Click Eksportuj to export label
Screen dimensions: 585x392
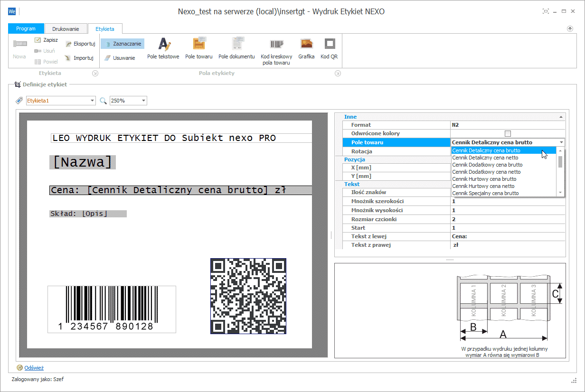(x=80, y=44)
